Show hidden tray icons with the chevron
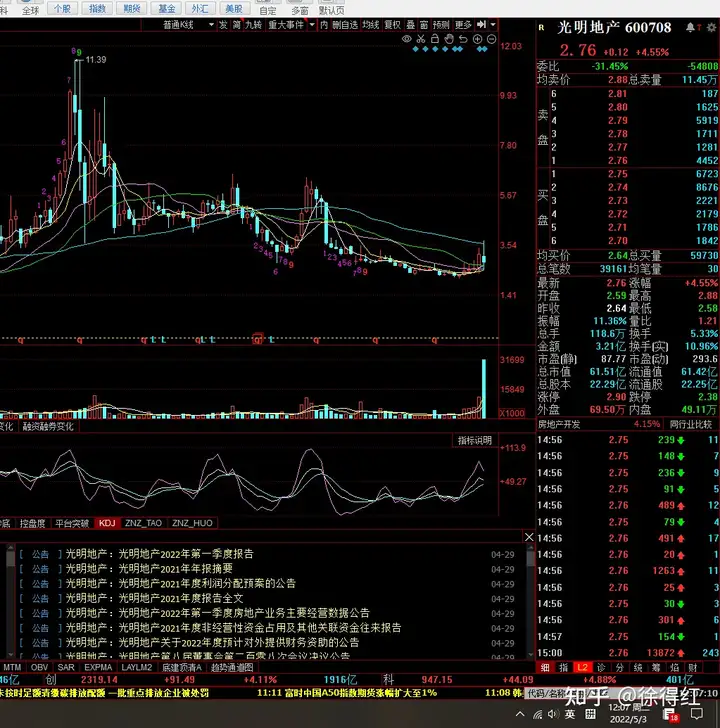 520,714
